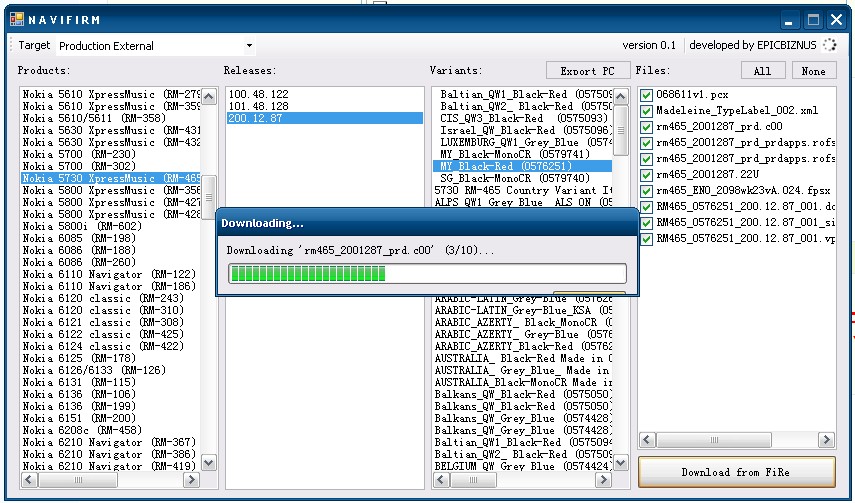Screen dimensions: 855x503
Task: Open the Target dropdown Production External
Action: click(x=155, y=46)
